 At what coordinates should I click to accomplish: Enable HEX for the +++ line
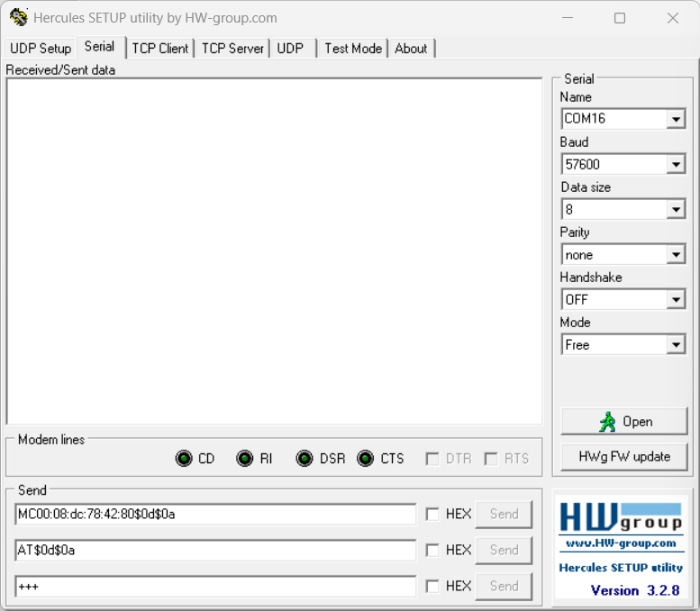[x=432, y=586]
